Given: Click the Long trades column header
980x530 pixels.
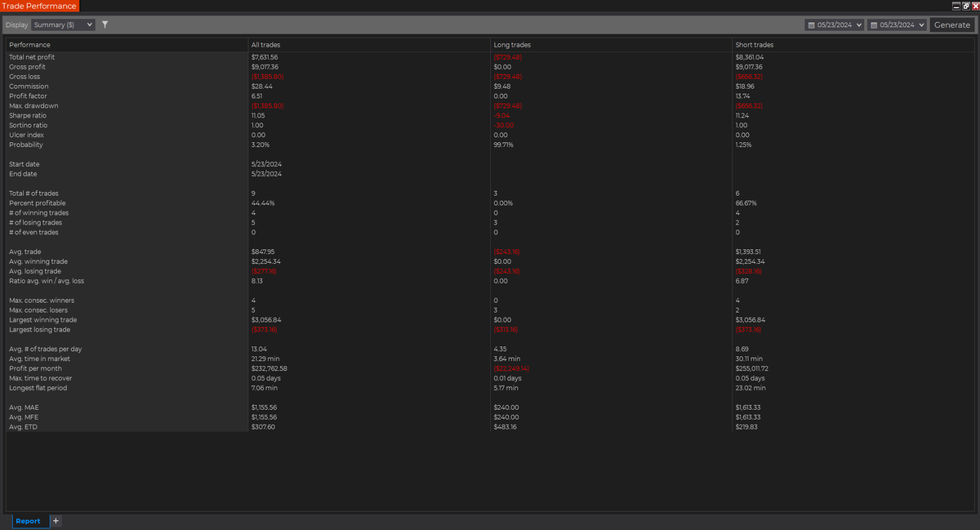Looking at the screenshot, I should [511, 45].
